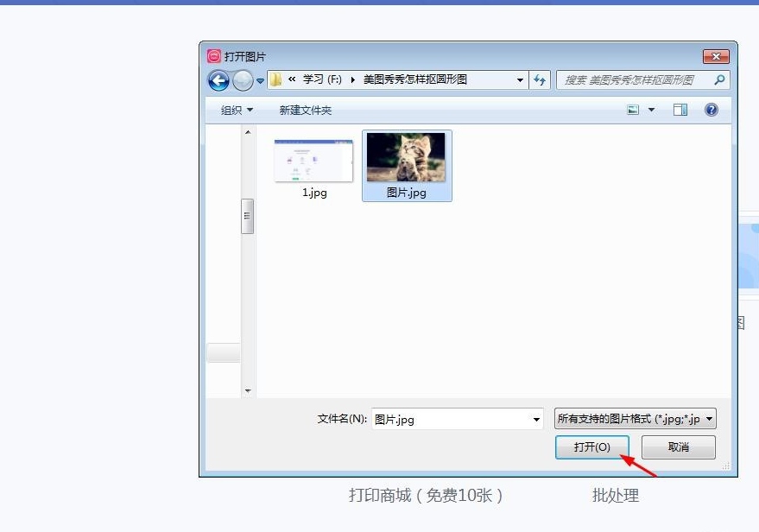Image resolution: width=759 pixels, height=532 pixels.
Task: Click the 打开(O) button
Action: (x=593, y=447)
